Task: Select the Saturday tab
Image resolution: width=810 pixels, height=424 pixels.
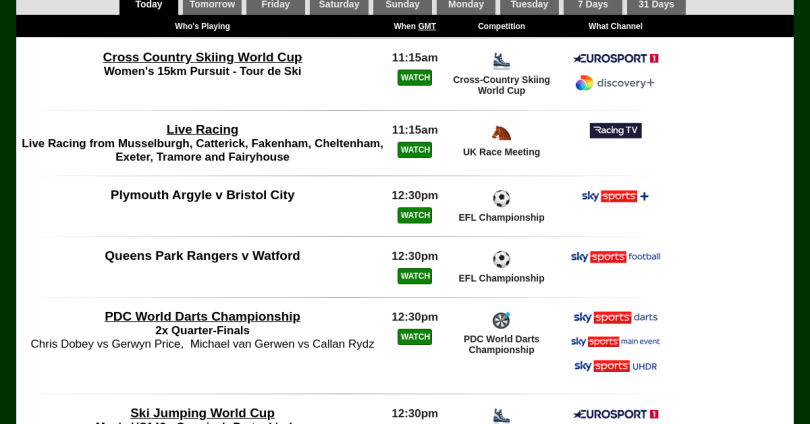Action: pos(339,5)
